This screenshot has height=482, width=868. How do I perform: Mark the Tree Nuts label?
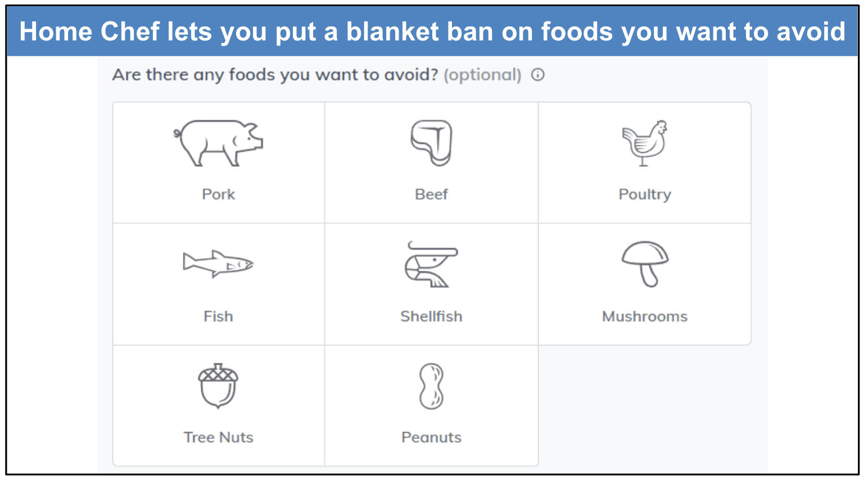pos(218,437)
